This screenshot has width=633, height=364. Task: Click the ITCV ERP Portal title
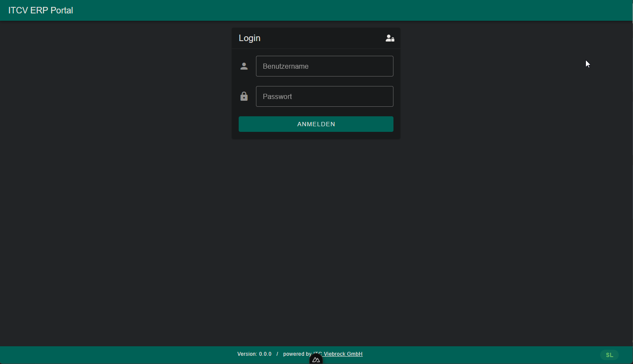[x=41, y=10]
